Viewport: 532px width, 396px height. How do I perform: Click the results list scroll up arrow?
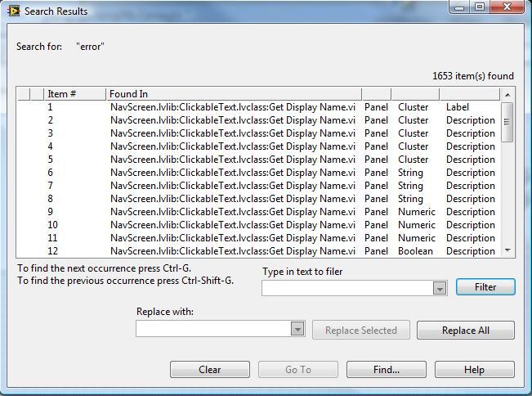tap(507, 95)
